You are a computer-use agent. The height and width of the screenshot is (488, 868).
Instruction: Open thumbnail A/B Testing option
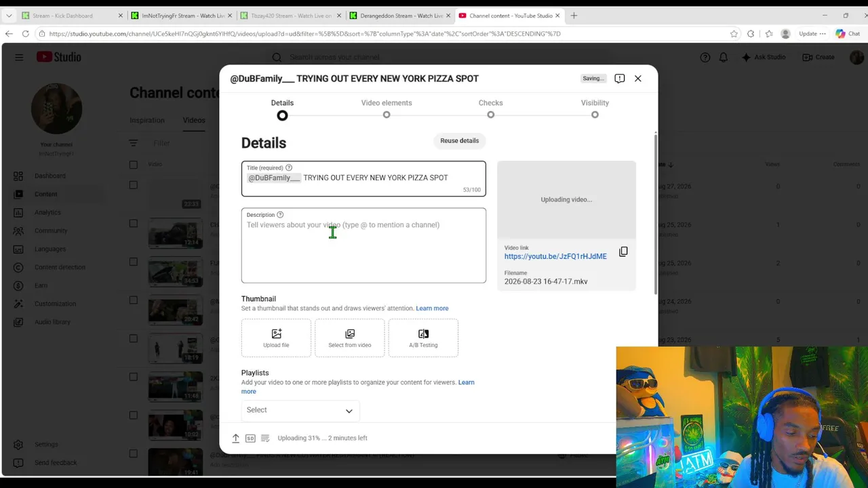[x=423, y=338]
